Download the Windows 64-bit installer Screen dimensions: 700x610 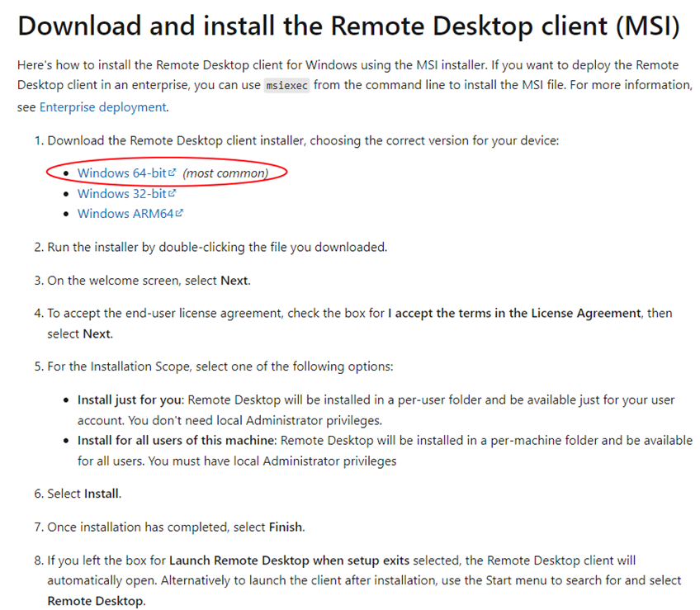coord(122,173)
